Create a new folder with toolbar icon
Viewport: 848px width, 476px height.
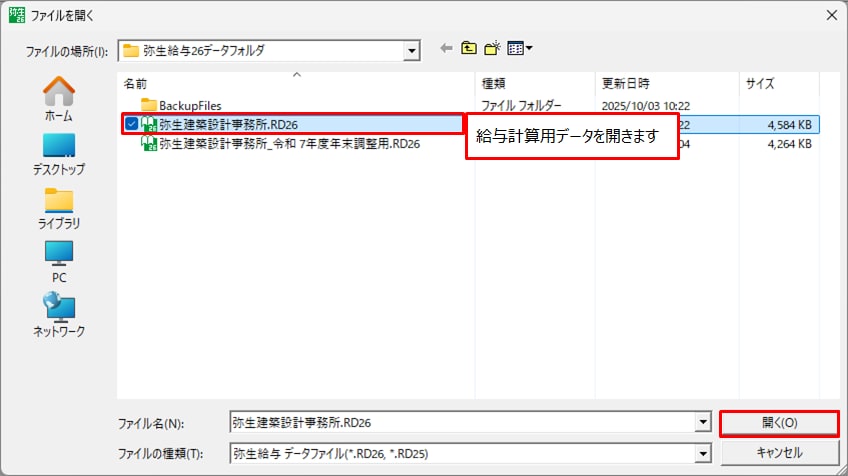pyautogui.click(x=492, y=48)
